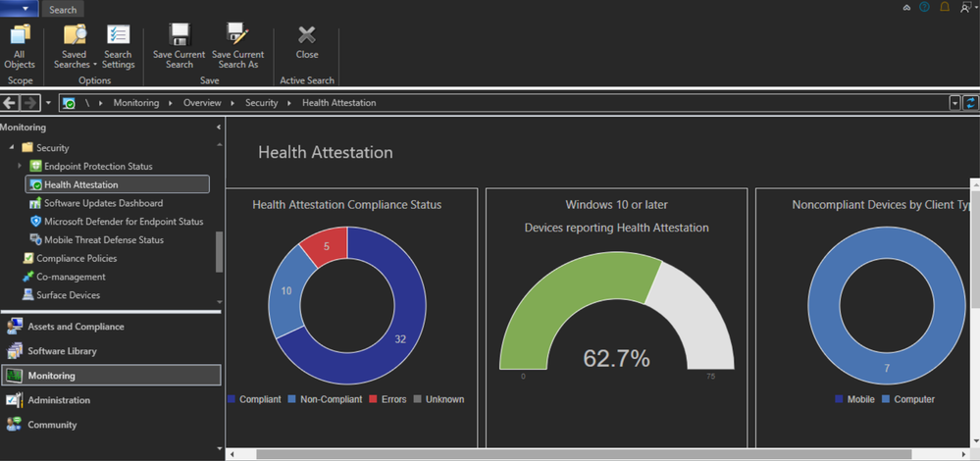Open the workspace overflow arrow at bottom
The image size is (980, 461).
[x=219, y=447]
